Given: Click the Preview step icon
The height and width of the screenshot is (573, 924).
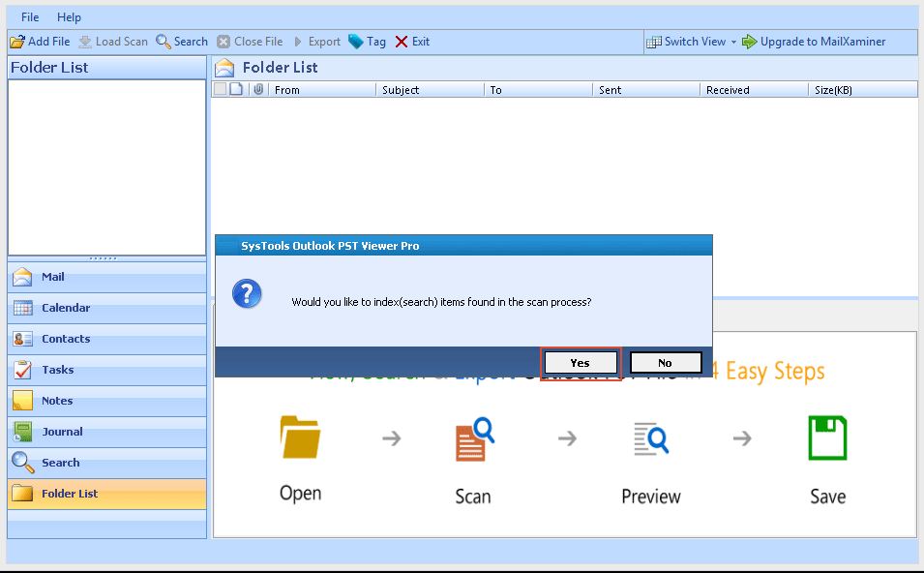Looking at the screenshot, I should click(651, 439).
